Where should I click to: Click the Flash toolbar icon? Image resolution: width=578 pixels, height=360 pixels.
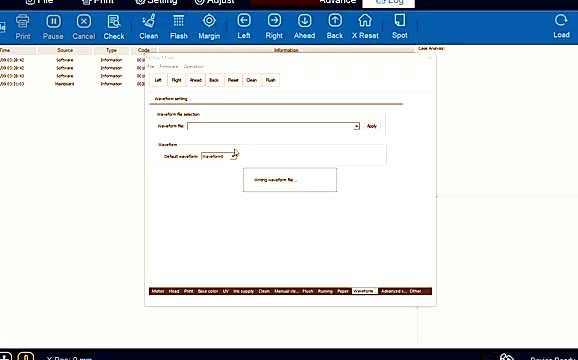(x=179, y=27)
